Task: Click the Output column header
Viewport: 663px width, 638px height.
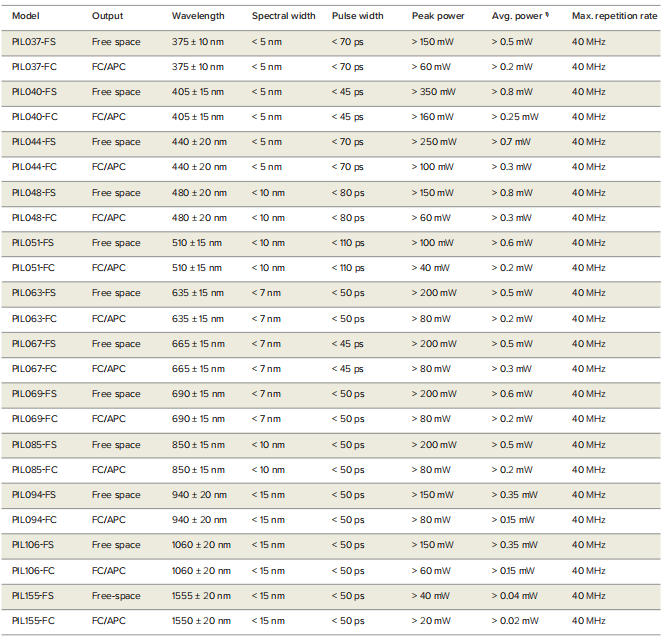Action: 108,16
